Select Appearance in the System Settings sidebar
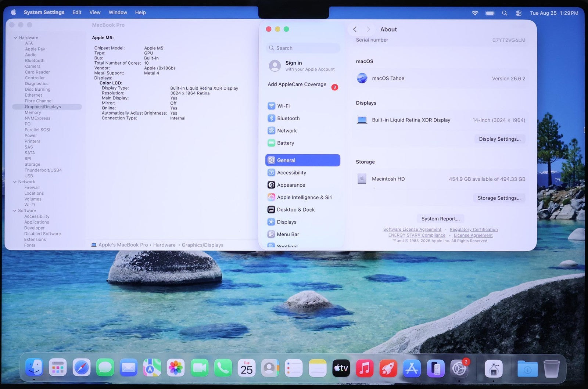The height and width of the screenshot is (389, 588). click(303, 185)
